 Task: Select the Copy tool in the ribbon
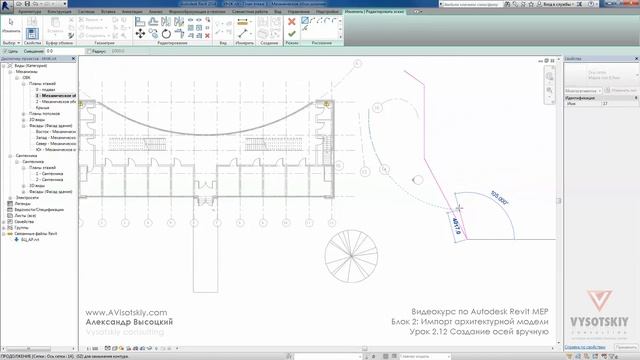[x=153, y=33]
